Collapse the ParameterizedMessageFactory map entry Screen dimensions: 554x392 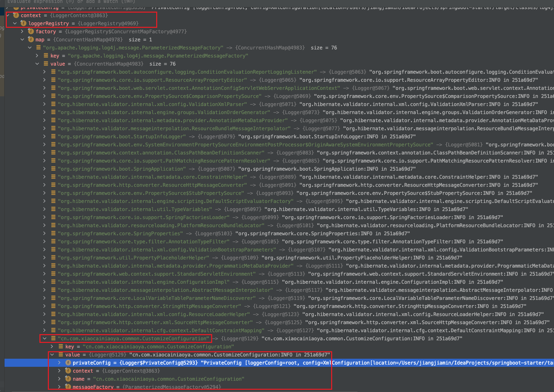[29, 48]
